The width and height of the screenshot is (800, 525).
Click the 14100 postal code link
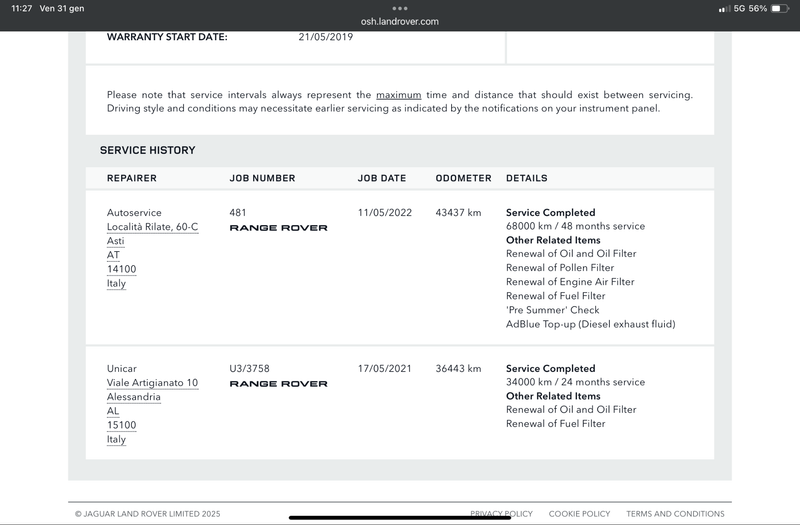(121, 269)
